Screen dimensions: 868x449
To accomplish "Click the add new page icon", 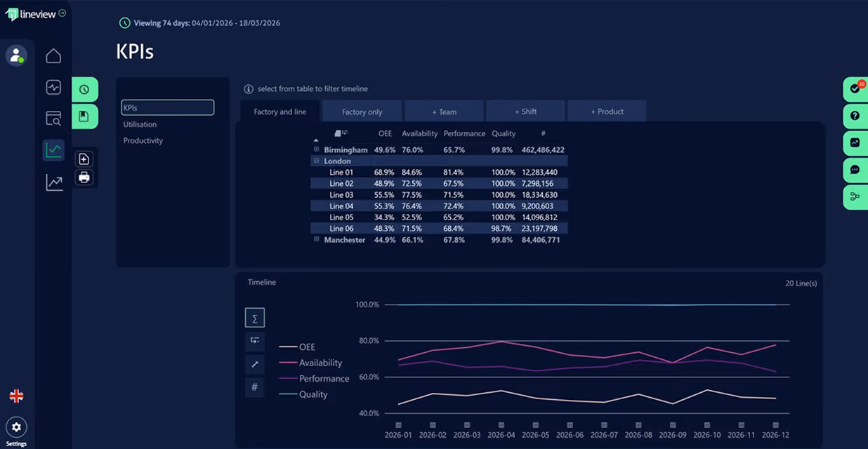I will tap(84, 159).
